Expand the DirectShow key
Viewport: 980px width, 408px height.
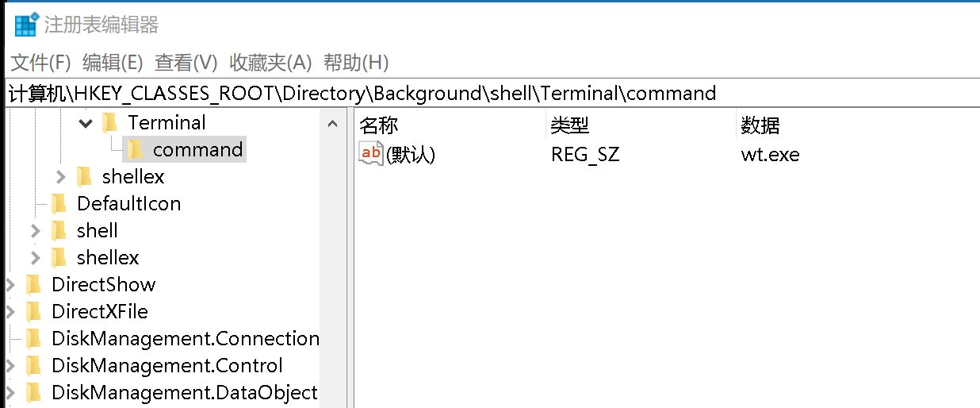point(10,285)
